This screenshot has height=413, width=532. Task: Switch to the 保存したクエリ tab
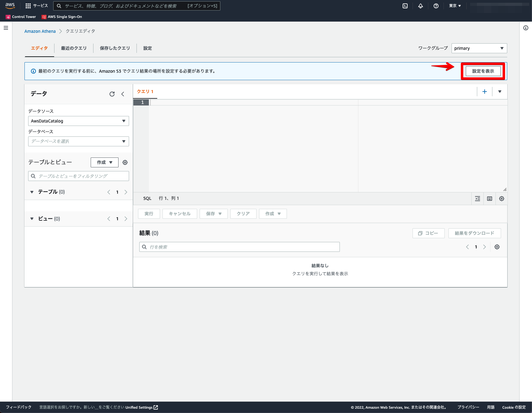[115, 48]
